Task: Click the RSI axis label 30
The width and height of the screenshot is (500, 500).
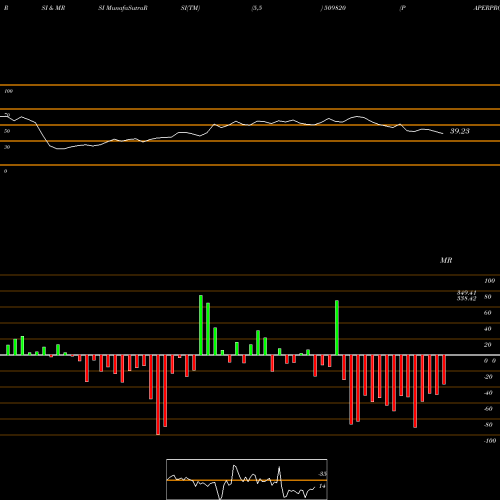Action: (x=7, y=147)
